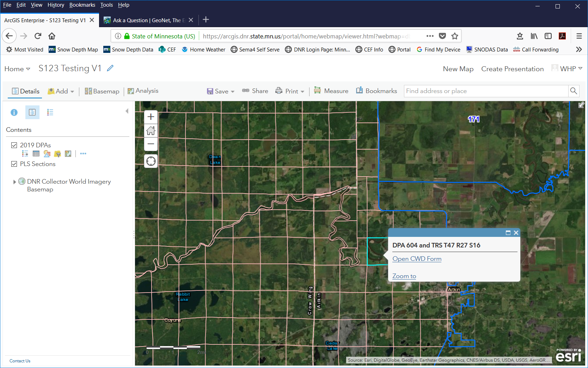Click the Adobe Acrobat extension icon
Screen dimensions: 588x368
[x=562, y=36]
